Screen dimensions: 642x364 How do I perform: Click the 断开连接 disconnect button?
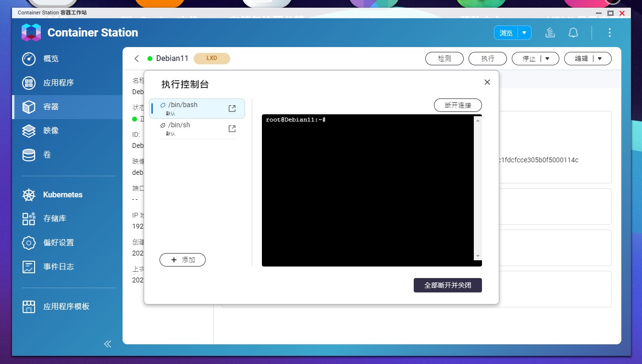click(x=457, y=105)
